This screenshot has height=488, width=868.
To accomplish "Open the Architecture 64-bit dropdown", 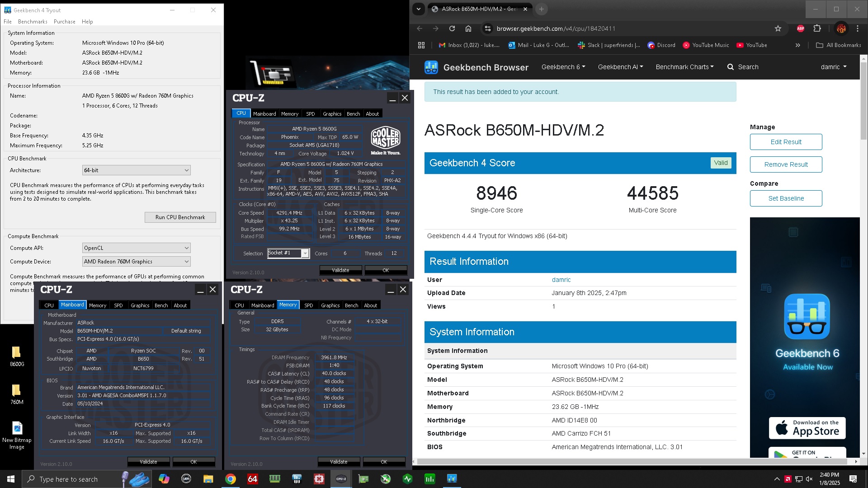I will coord(136,170).
